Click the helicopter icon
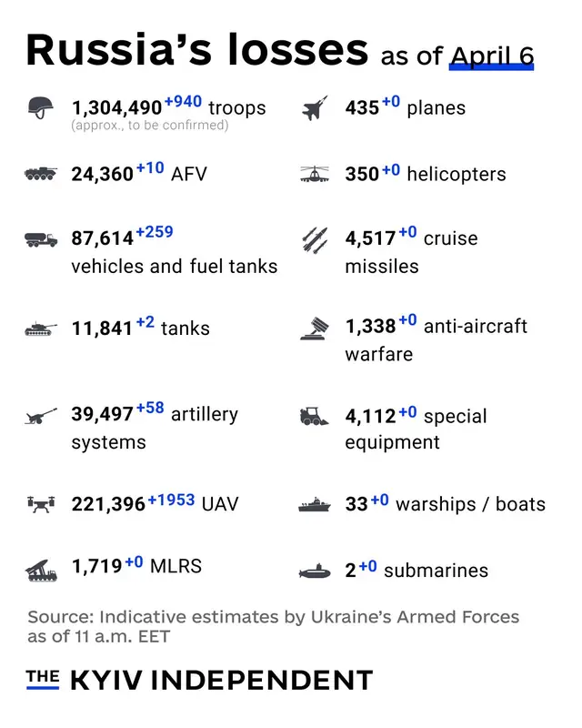 click(315, 174)
